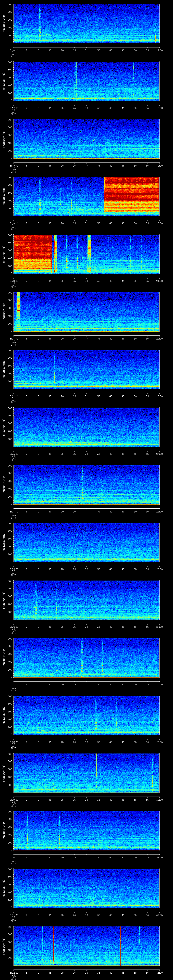Select the spectrogram panel starting at 8:21:00
The width and height of the screenshot is (173, 980).
tap(86, 312)
